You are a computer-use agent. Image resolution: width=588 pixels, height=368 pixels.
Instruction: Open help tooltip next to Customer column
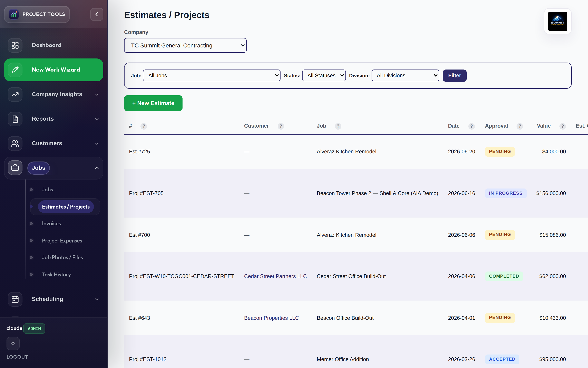[x=281, y=126]
